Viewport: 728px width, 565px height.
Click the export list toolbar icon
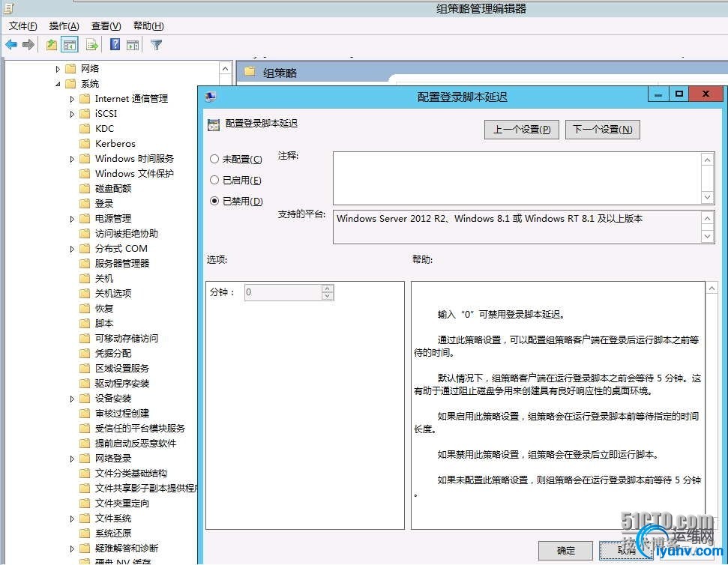[x=92, y=45]
